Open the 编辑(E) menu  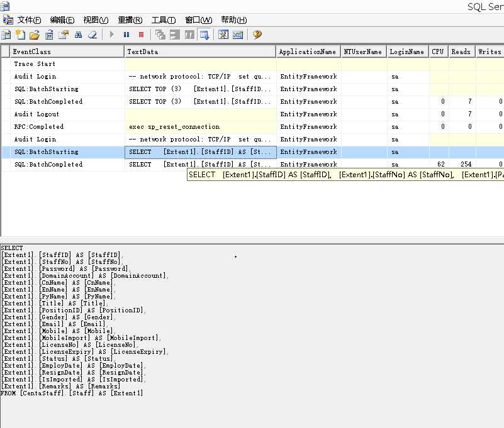(62, 20)
